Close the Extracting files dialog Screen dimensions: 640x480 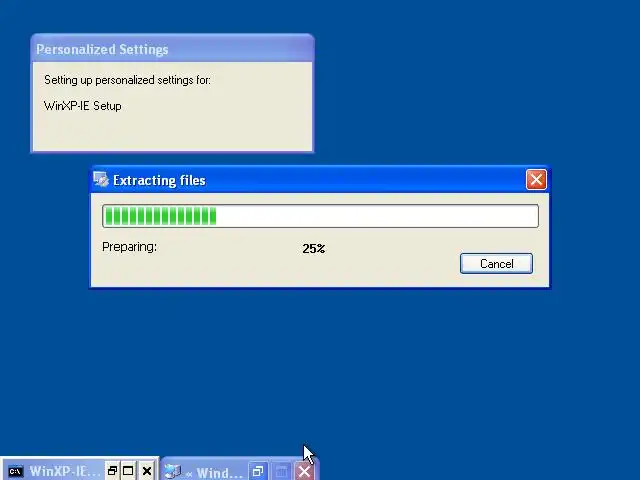[x=536, y=180]
